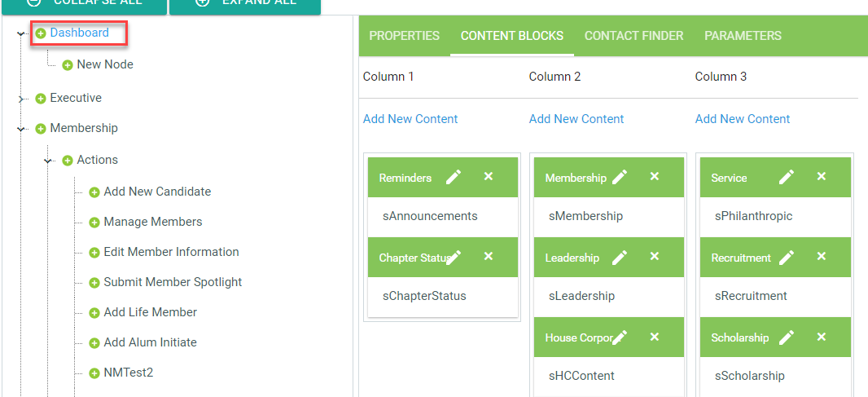Go to the Parameters tab

click(x=743, y=36)
